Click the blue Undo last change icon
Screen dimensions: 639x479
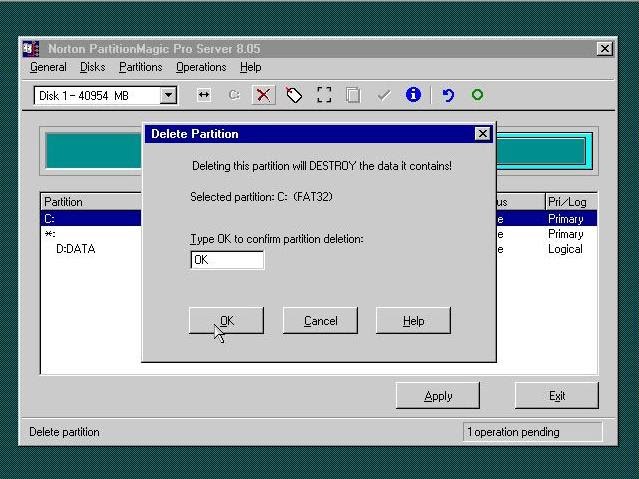click(448, 95)
